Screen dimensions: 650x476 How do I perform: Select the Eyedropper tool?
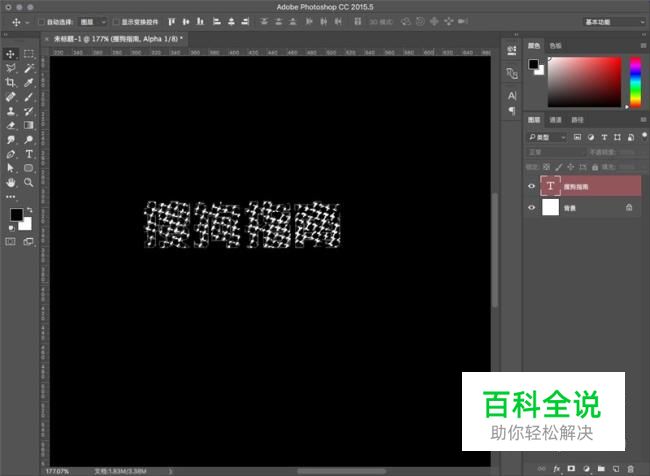click(29, 83)
